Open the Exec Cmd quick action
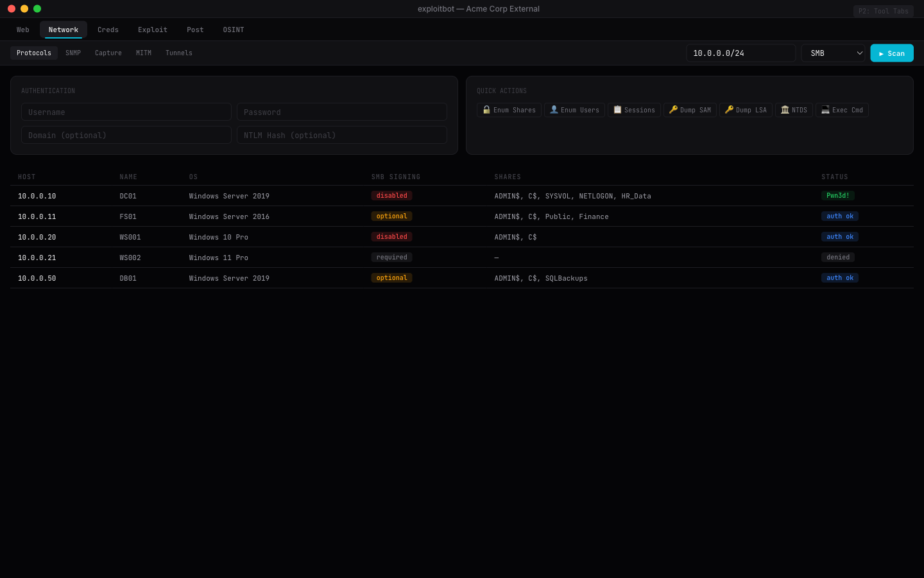The height and width of the screenshot is (578, 924). [842, 110]
